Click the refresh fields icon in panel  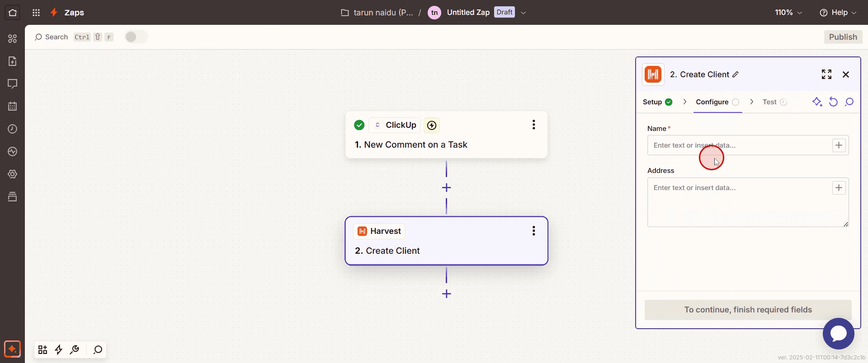click(x=833, y=102)
